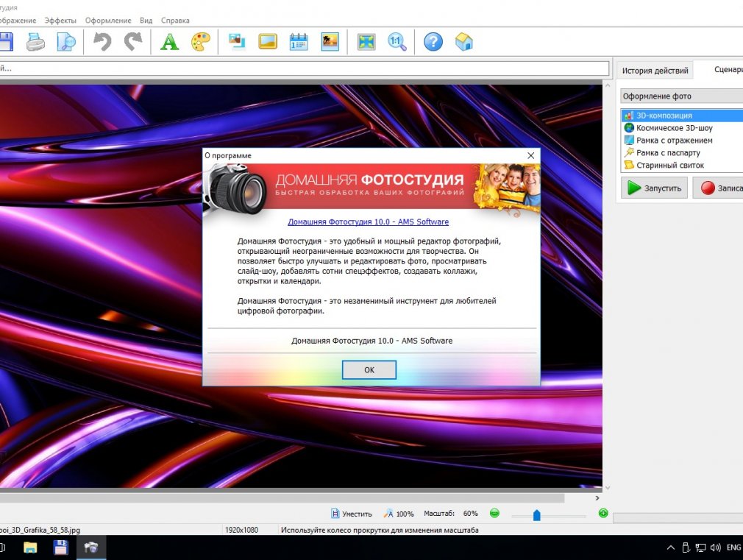Screen dimensions: 743x560
Task: Click the ENG language indicator
Action: (x=733, y=547)
